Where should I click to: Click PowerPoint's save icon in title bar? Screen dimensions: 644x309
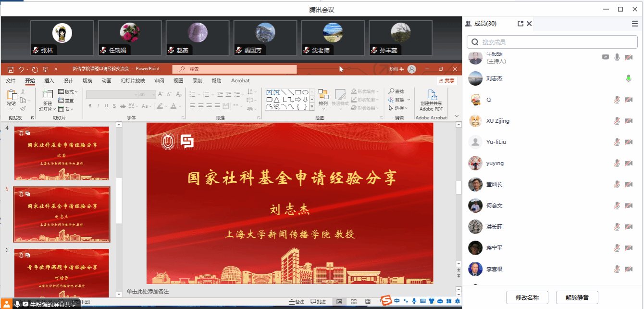[x=10, y=69]
